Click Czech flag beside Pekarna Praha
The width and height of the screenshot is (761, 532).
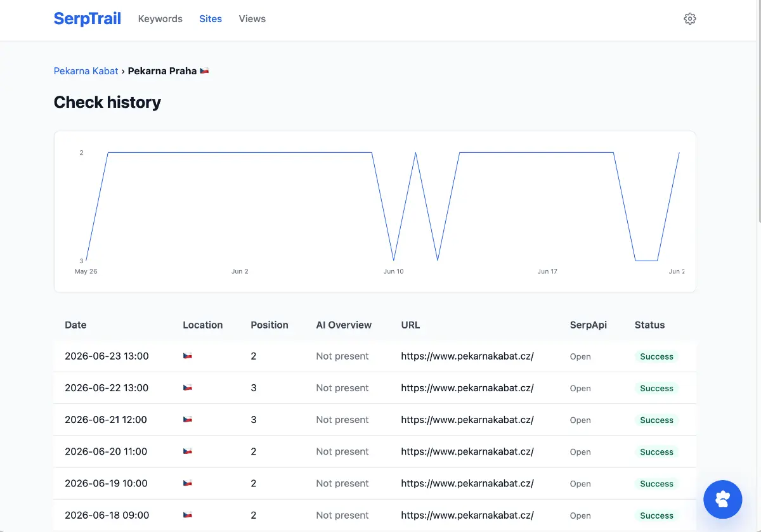[204, 71]
